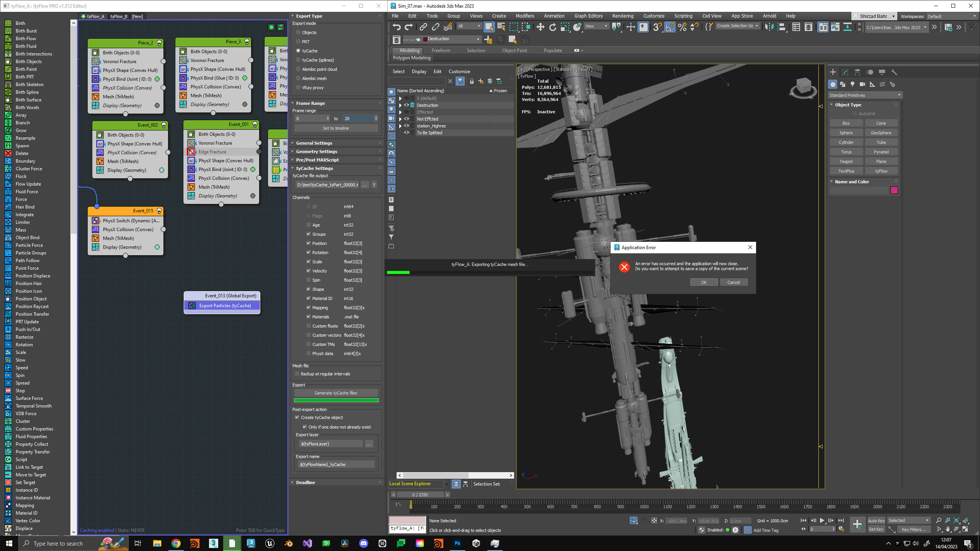980x551 pixels.
Task: Switch to the Freeform ribbon tab
Action: pos(441,51)
